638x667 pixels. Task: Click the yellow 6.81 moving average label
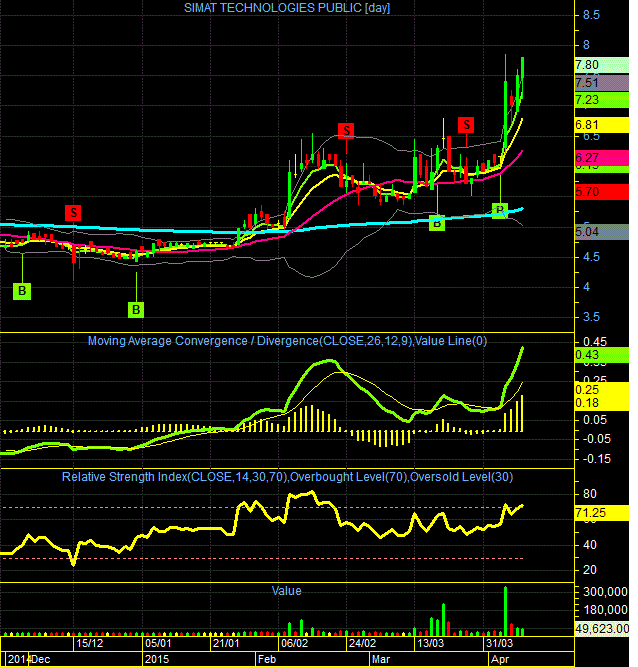pyautogui.click(x=601, y=125)
